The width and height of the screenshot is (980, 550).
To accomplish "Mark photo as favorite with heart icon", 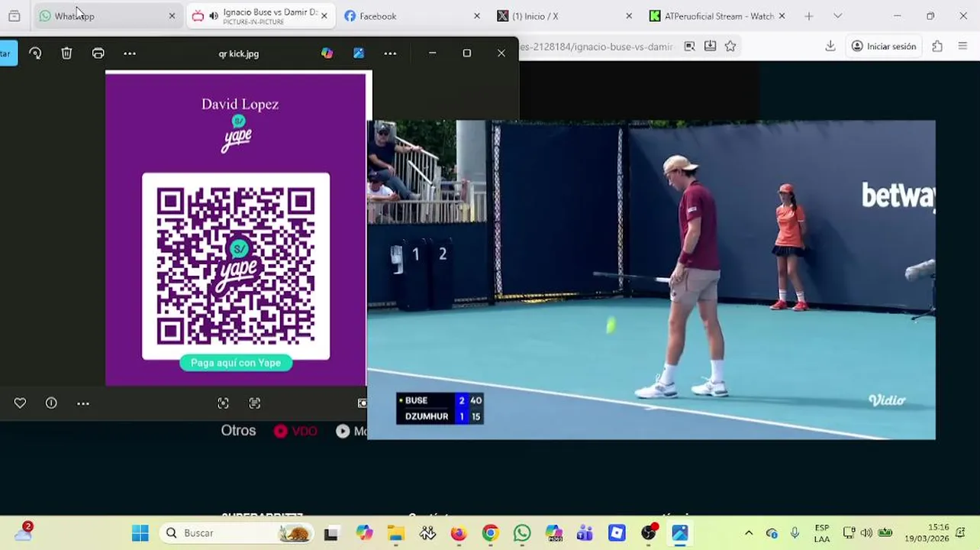I will tap(20, 403).
